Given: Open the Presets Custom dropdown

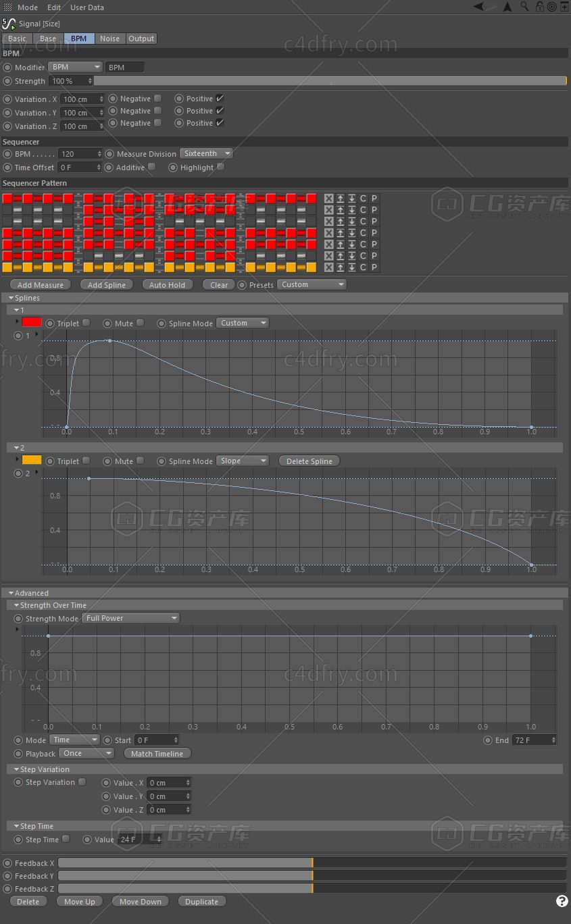Looking at the screenshot, I should click(312, 284).
